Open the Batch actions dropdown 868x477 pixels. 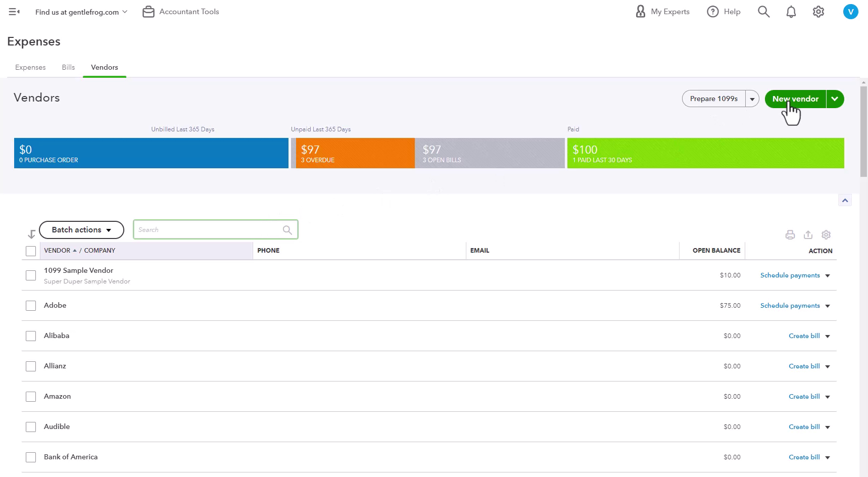click(x=81, y=230)
